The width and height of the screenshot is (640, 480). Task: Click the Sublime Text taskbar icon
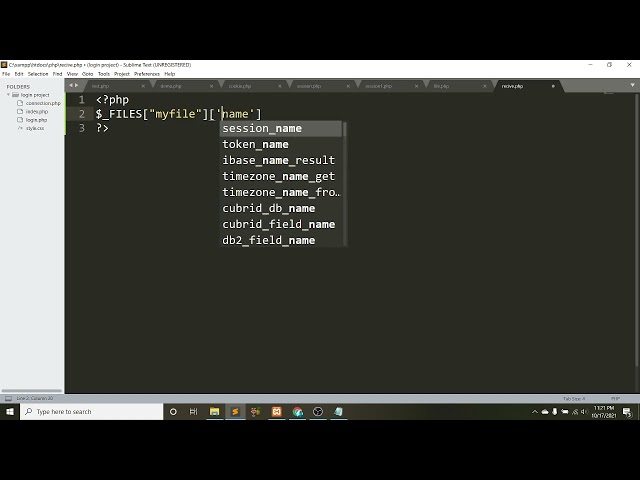[235, 412]
